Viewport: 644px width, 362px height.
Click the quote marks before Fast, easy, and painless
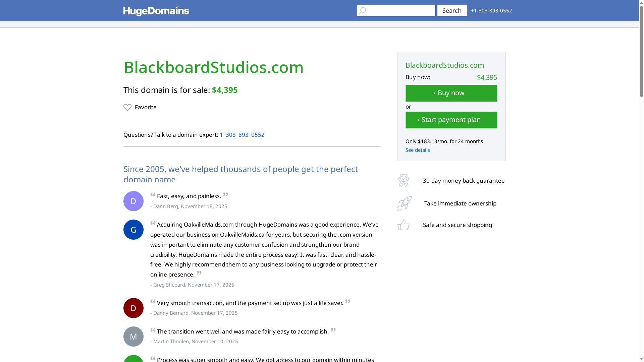(x=153, y=195)
